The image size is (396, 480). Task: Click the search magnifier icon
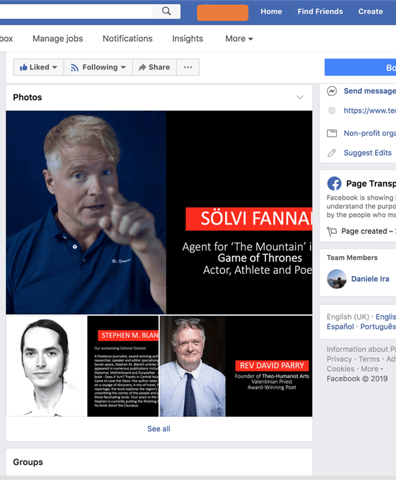tap(166, 11)
